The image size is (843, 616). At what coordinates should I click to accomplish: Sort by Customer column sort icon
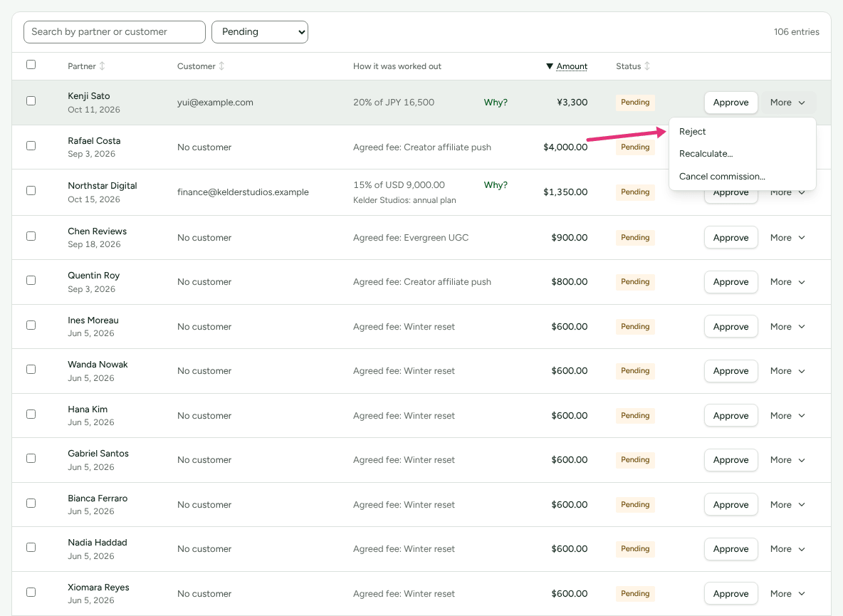click(x=221, y=66)
